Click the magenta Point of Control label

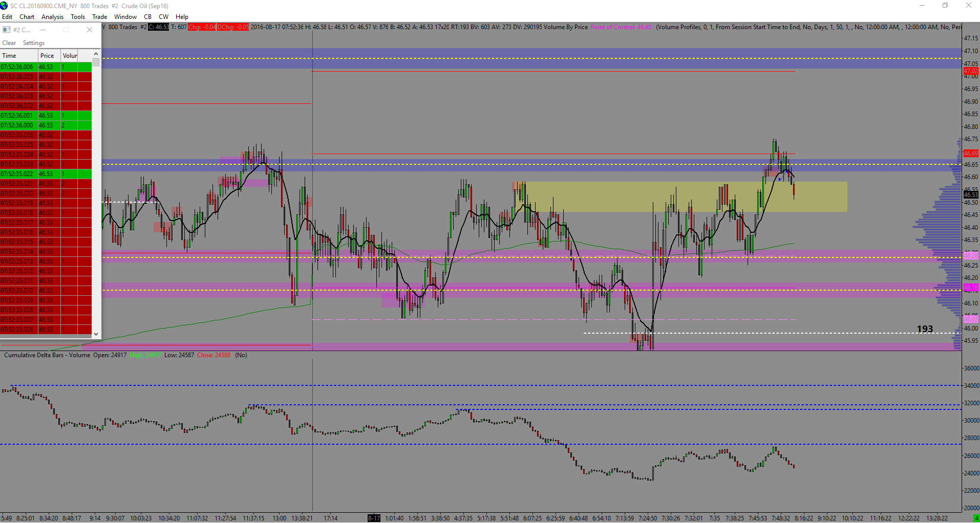(x=621, y=27)
